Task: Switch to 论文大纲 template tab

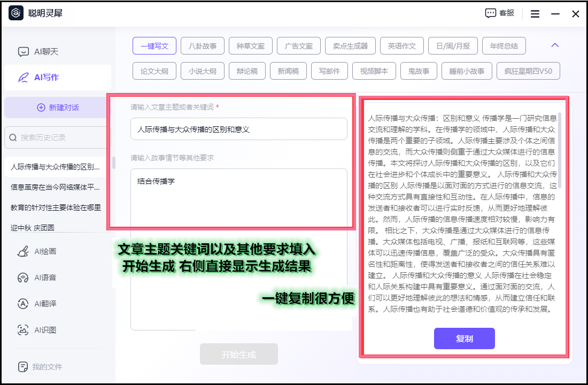Action: coord(154,71)
